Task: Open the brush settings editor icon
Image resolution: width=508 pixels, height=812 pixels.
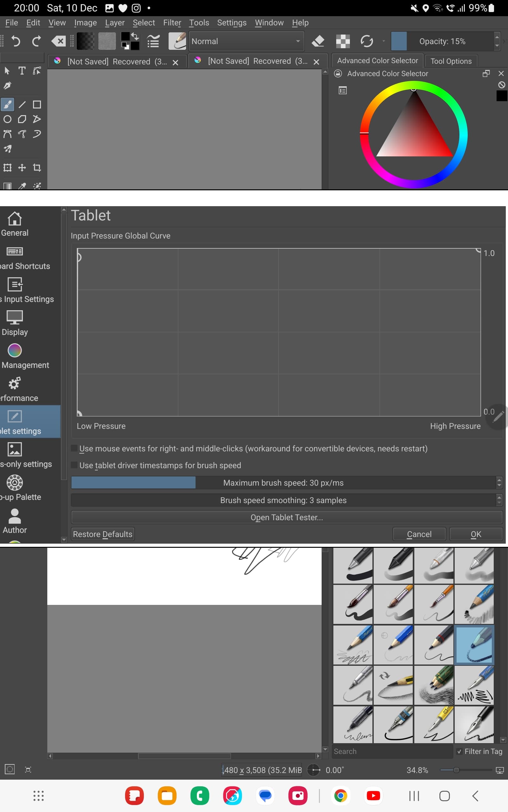Action: [x=153, y=41]
